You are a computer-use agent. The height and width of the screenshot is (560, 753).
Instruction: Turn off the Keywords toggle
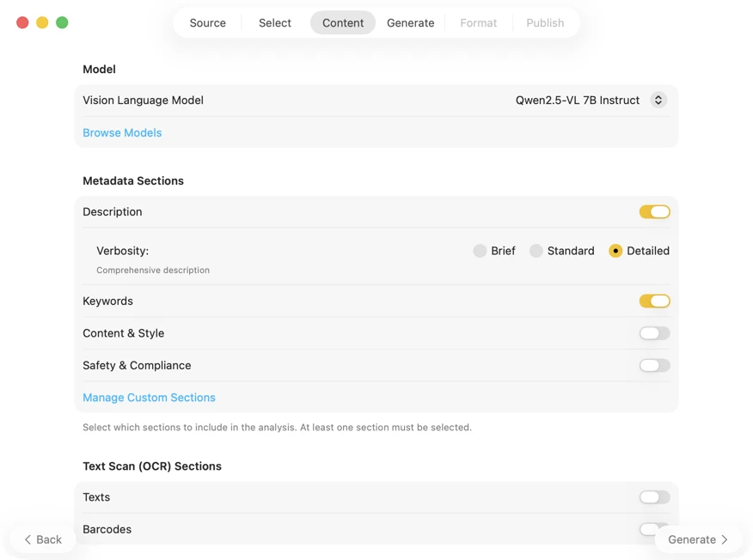[654, 301]
